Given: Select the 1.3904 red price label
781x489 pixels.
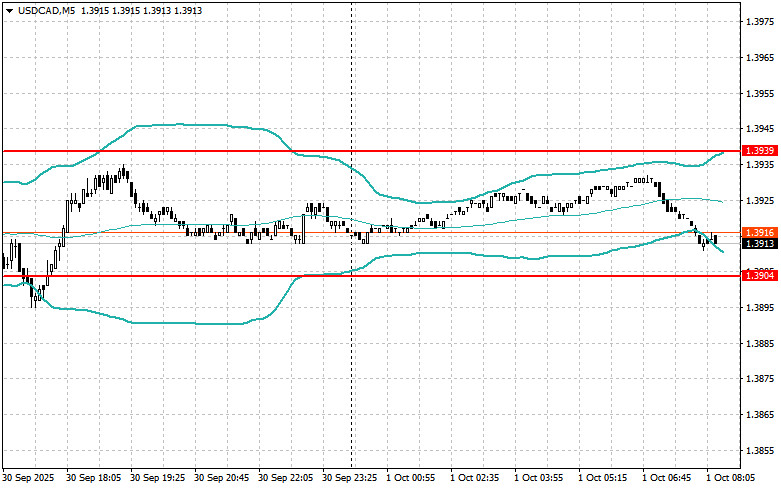Looking at the screenshot, I should tap(760, 275).
